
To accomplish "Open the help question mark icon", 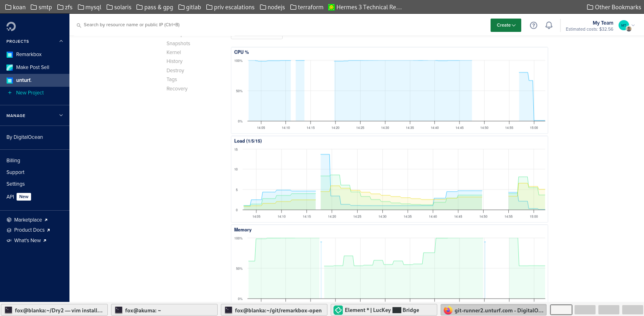I will pyautogui.click(x=533, y=25).
